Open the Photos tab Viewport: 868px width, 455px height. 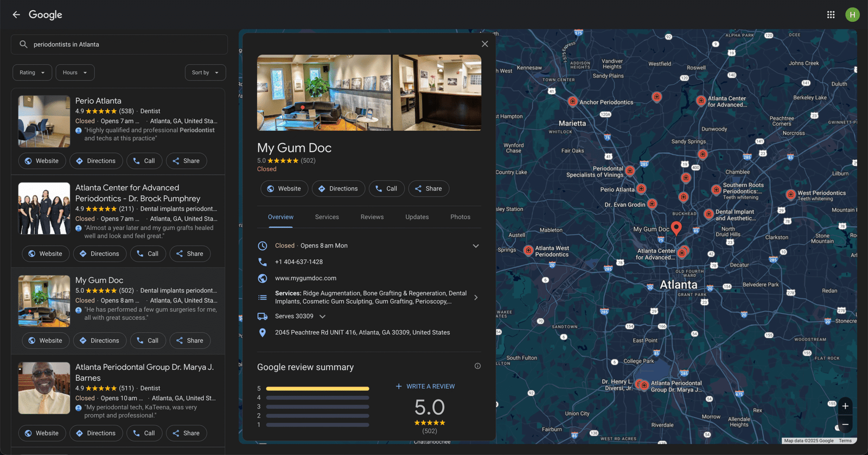click(461, 217)
